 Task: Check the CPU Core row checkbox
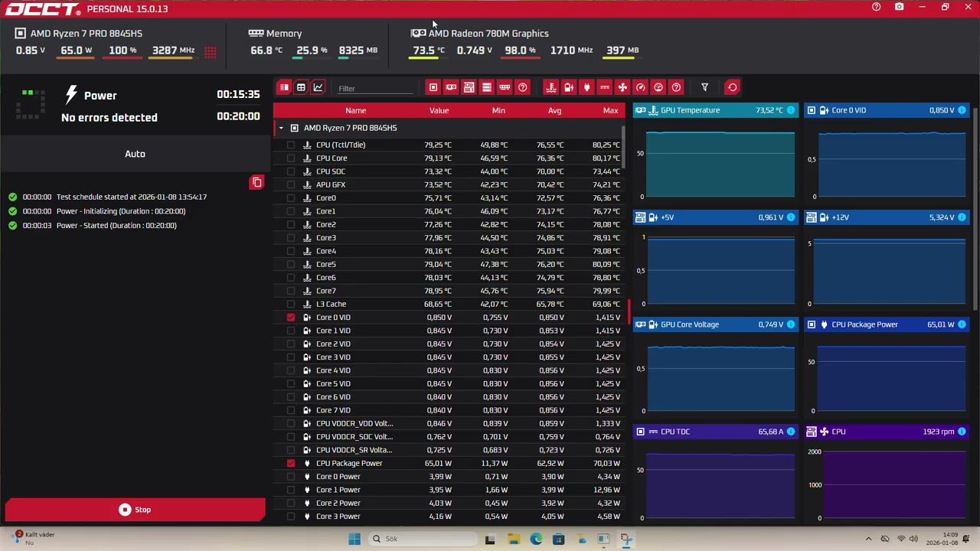291,158
